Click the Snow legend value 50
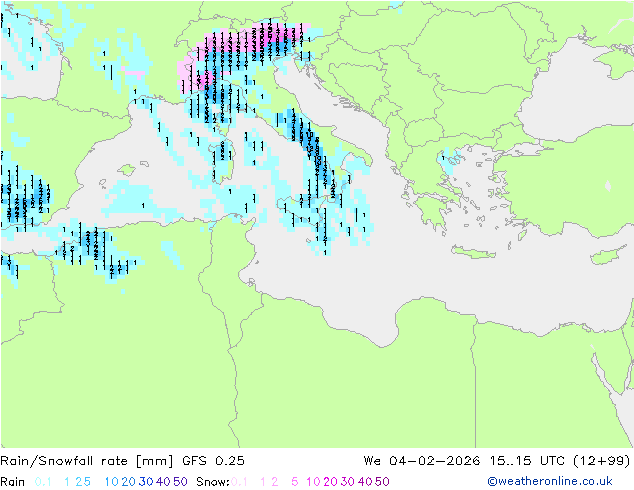 tap(382, 482)
